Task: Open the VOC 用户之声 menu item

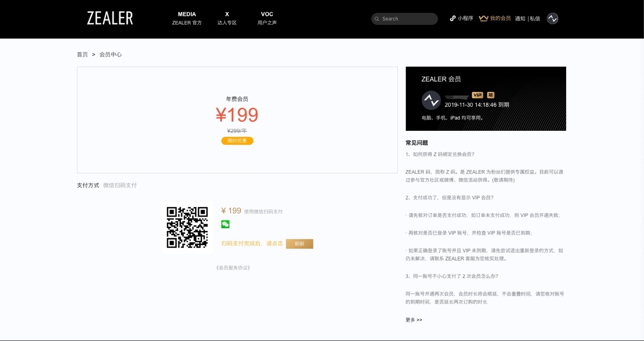Action: coord(267,18)
